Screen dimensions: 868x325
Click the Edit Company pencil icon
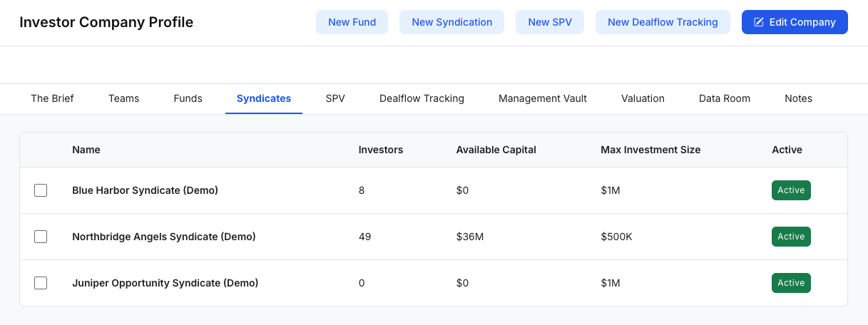point(759,22)
